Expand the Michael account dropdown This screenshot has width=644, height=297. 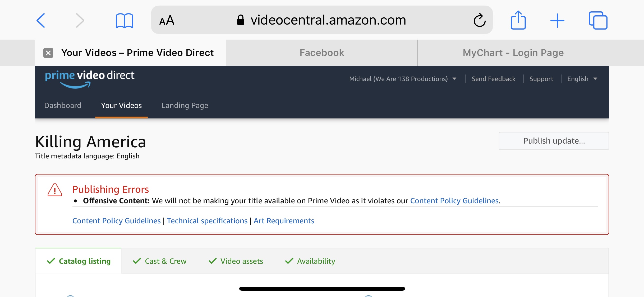click(403, 79)
